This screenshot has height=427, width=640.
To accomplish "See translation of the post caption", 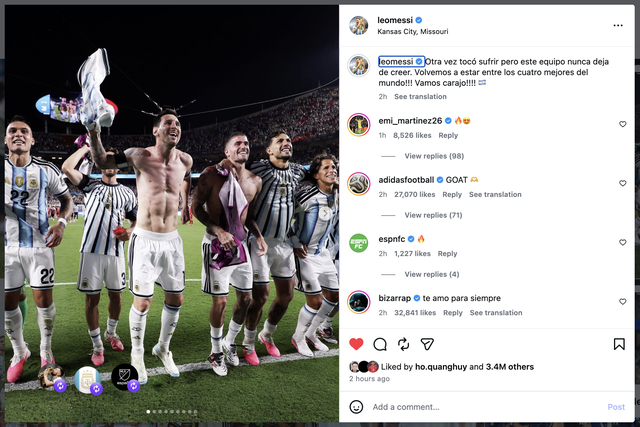I will [x=420, y=96].
